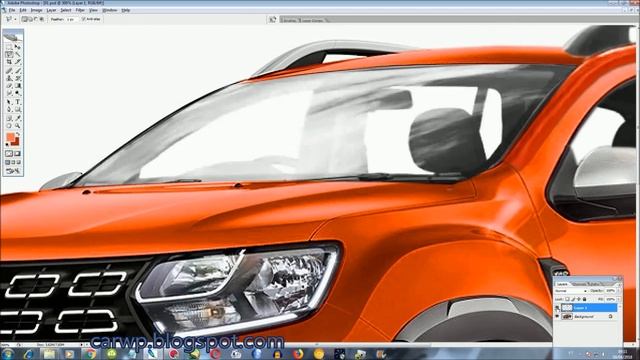Select the History Brush tool

click(18, 78)
